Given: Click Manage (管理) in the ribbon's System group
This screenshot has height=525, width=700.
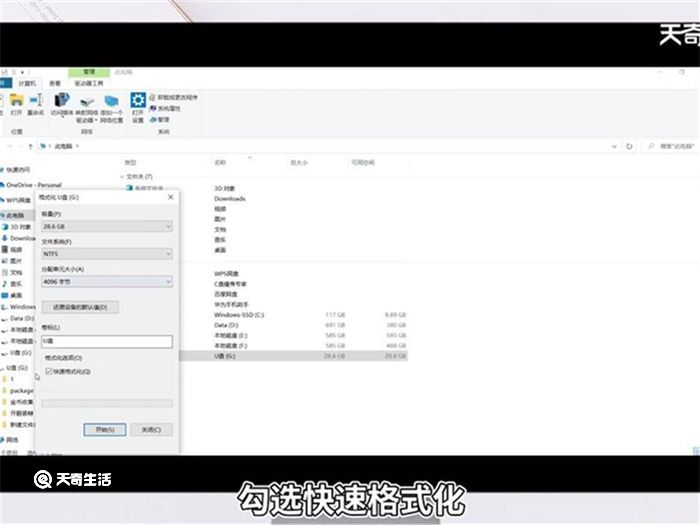Looking at the screenshot, I should [x=160, y=120].
